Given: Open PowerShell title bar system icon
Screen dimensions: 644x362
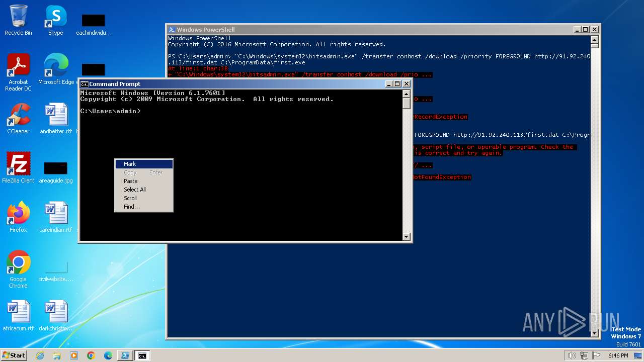Looking at the screenshot, I should tap(172, 30).
